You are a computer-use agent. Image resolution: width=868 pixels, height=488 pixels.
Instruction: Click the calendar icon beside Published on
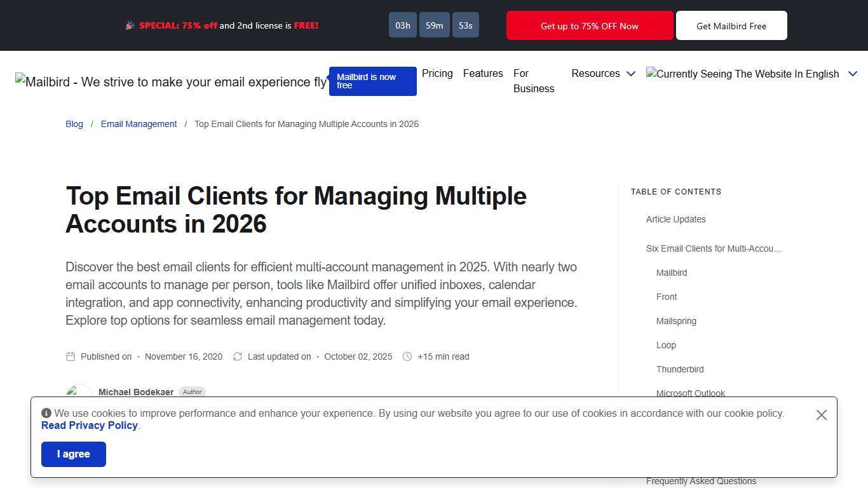point(71,356)
